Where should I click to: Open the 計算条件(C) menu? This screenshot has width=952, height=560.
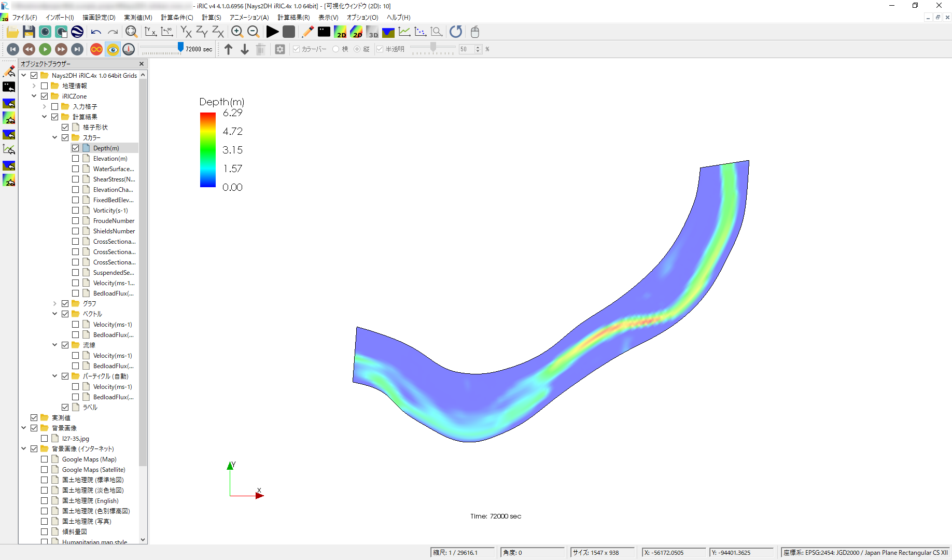[x=177, y=18]
